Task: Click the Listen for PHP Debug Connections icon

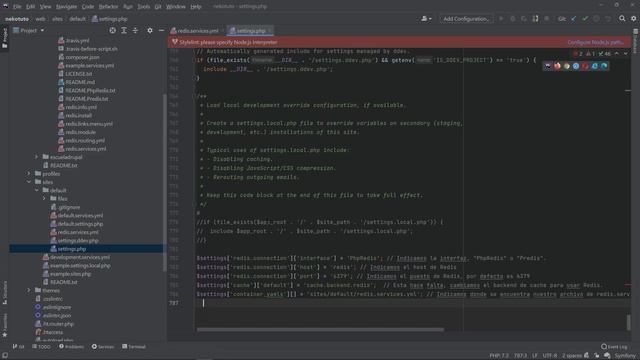Action: coord(535,19)
